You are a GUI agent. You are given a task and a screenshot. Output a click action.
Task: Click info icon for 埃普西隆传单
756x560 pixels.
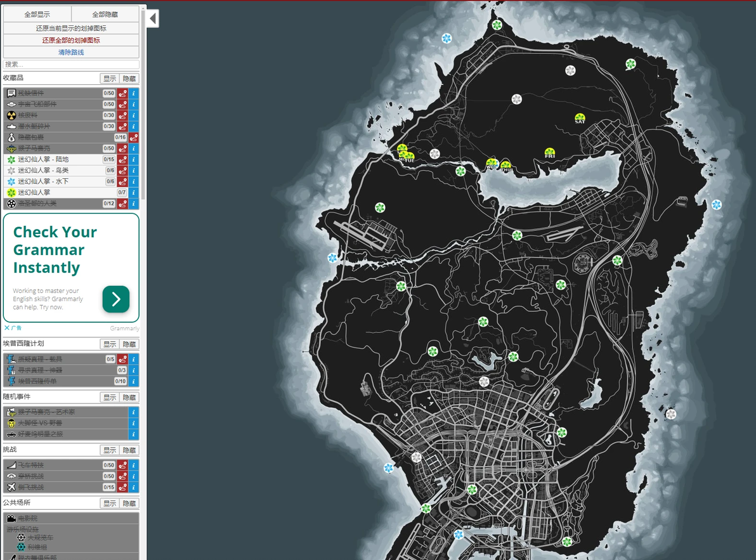tap(134, 381)
